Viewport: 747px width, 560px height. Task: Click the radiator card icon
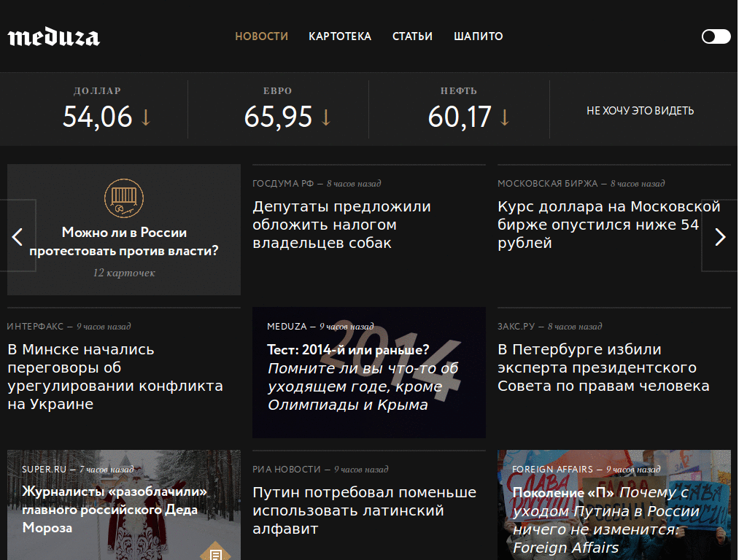click(x=124, y=198)
